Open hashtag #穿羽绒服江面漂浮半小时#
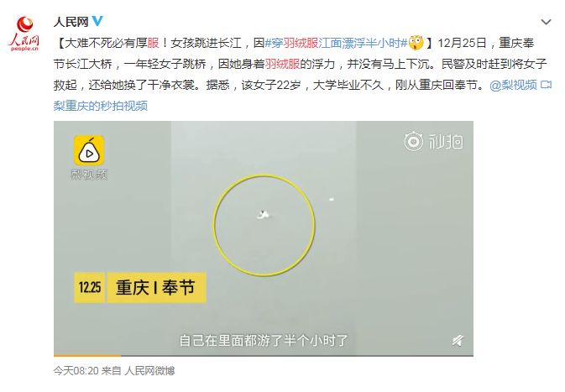The image size is (565, 392). (336, 43)
